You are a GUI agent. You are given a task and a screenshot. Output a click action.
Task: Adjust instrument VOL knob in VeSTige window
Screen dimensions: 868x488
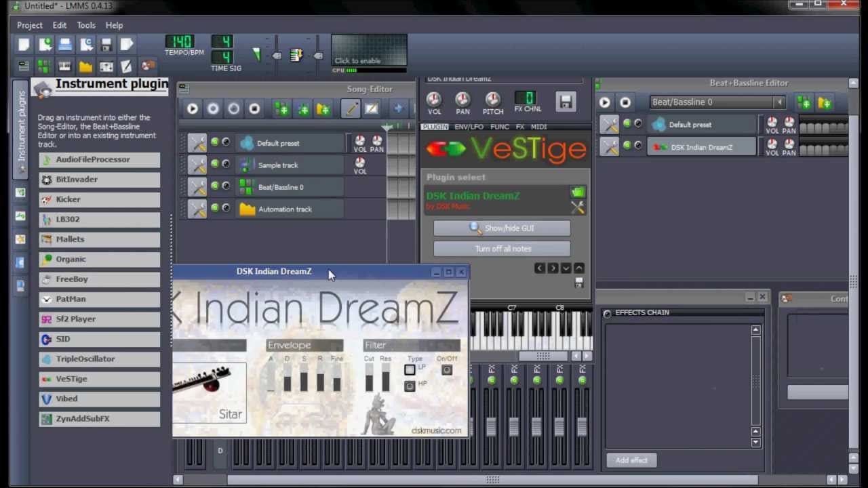coord(434,100)
